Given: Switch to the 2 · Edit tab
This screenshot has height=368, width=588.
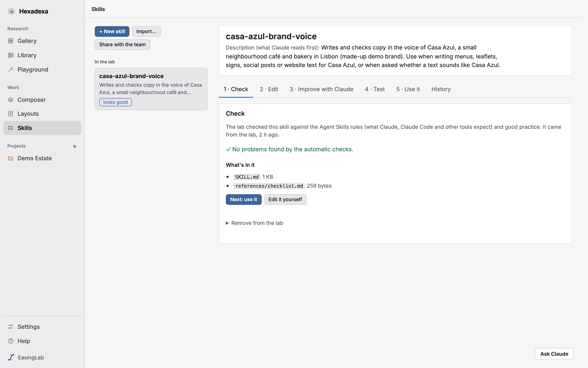Looking at the screenshot, I should point(269,89).
